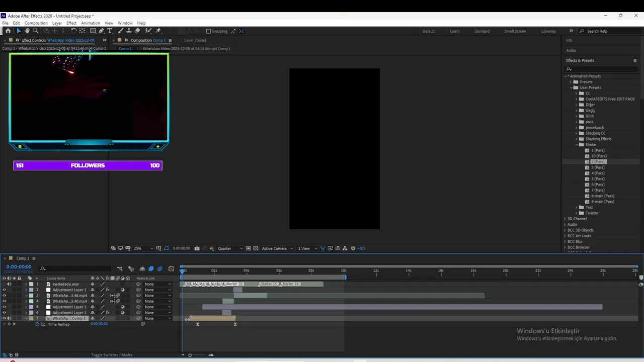Expand layer 1 awdadada.wav properties

26,284
